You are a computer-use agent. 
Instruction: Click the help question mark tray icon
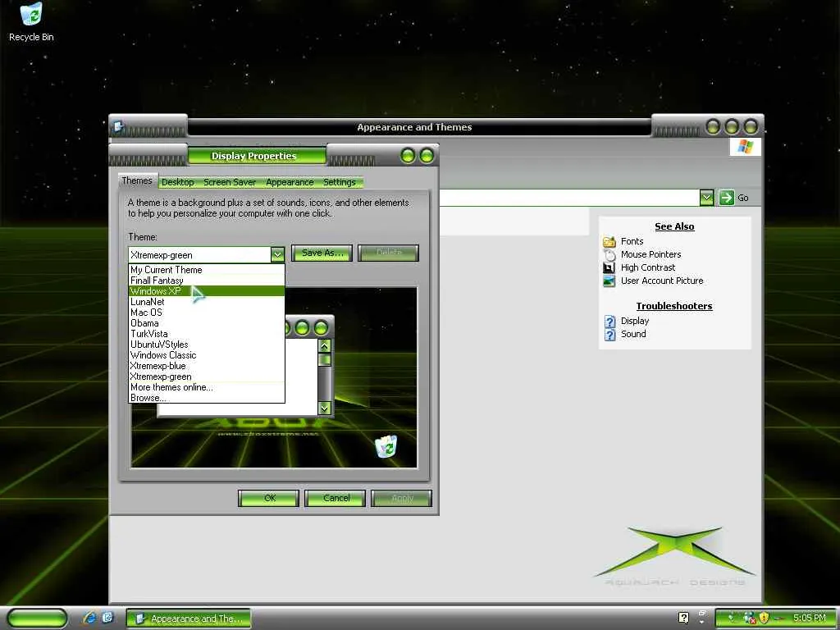(x=683, y=618)
